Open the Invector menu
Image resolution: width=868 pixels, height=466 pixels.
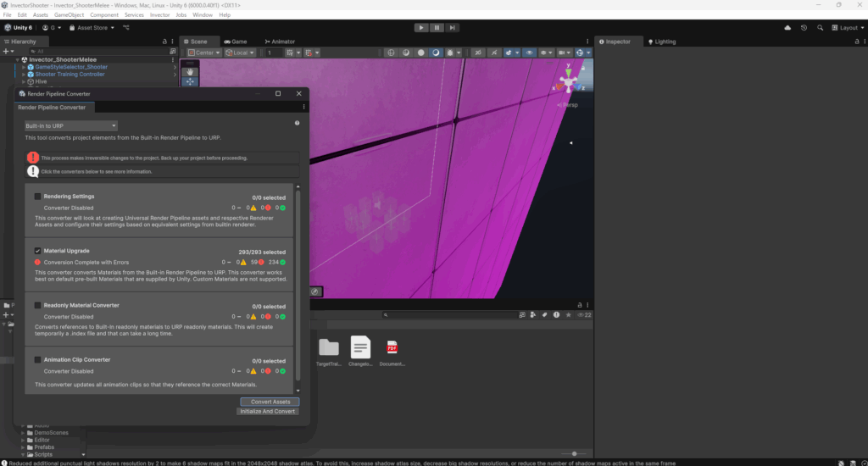pyautogui.click(x=159, y=15)
